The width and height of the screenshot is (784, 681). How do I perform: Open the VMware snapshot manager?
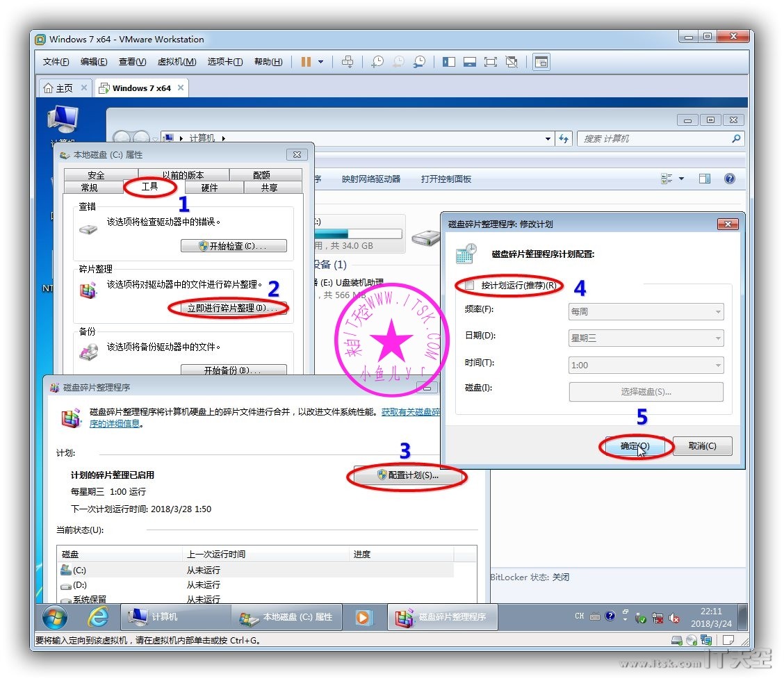tap(419, 62)
